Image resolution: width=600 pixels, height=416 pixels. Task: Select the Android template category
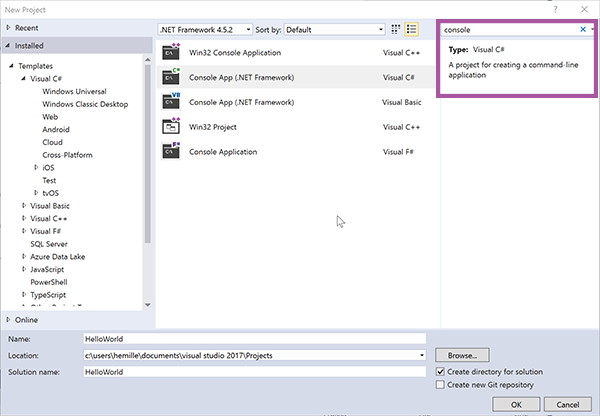coord(56,129)
